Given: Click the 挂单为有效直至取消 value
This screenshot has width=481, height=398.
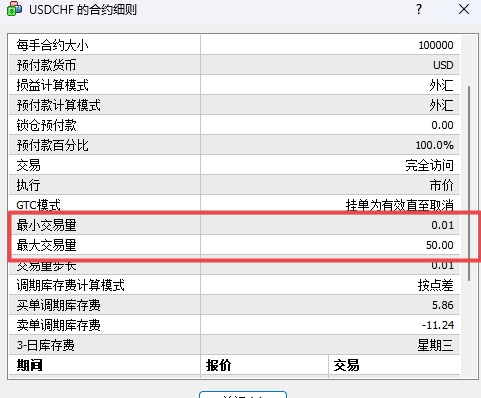Looking at the screenshot, I should click(399, 205).
